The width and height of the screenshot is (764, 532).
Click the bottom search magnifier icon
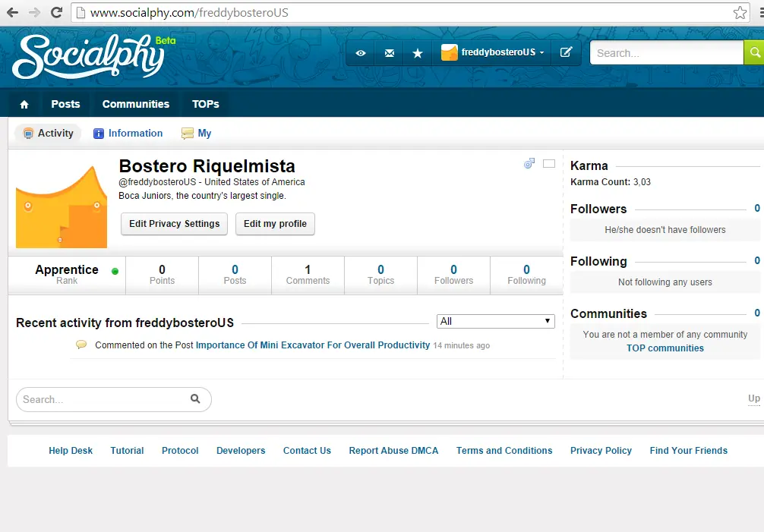pyautogui.click(x=195, y=398)
